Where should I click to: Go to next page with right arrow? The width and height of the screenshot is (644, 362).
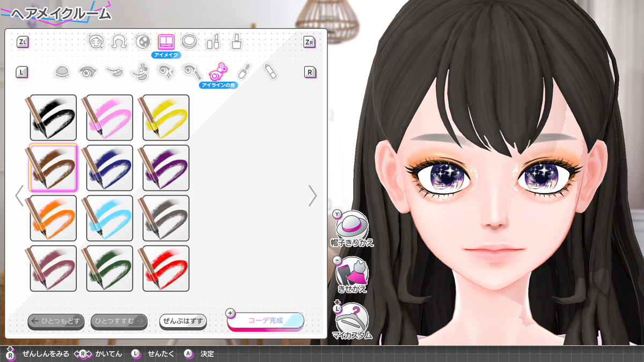(312, 196)
